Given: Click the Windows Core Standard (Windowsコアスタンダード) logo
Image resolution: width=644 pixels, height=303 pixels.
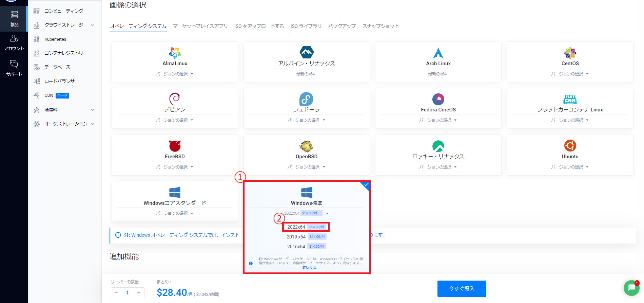Looking at the screenshot, I should tap(175, 193).
